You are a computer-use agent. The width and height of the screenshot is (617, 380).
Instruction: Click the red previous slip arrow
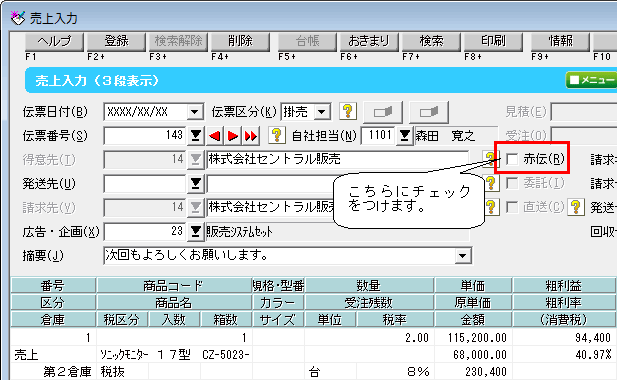(215, 136)
